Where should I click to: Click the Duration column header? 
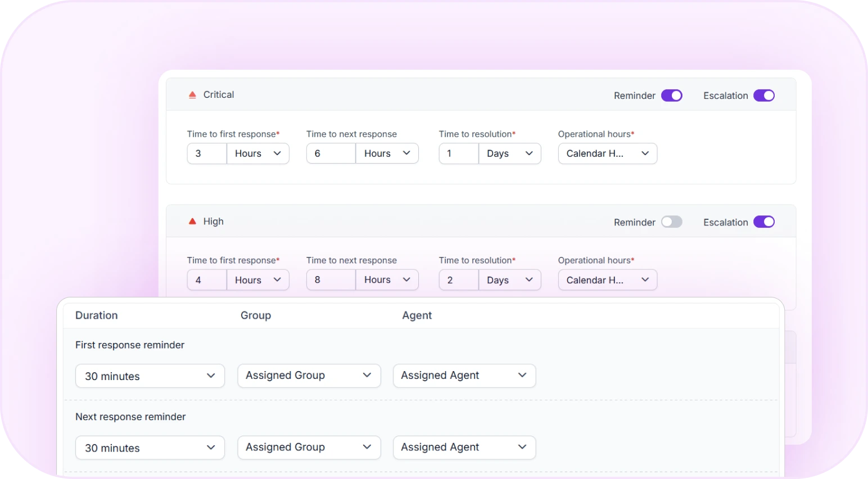pos(97,315)
